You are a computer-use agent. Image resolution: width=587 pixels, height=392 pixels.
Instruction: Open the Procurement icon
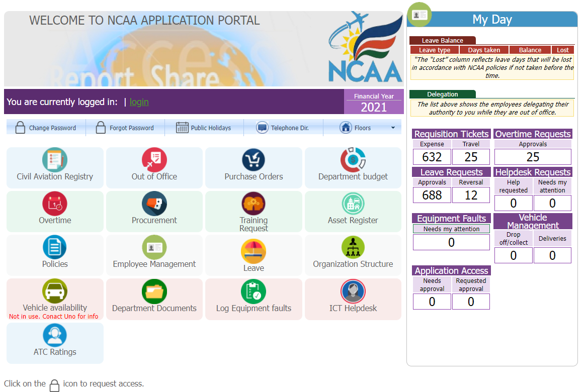pyautogui.click(x=154, y=204)
